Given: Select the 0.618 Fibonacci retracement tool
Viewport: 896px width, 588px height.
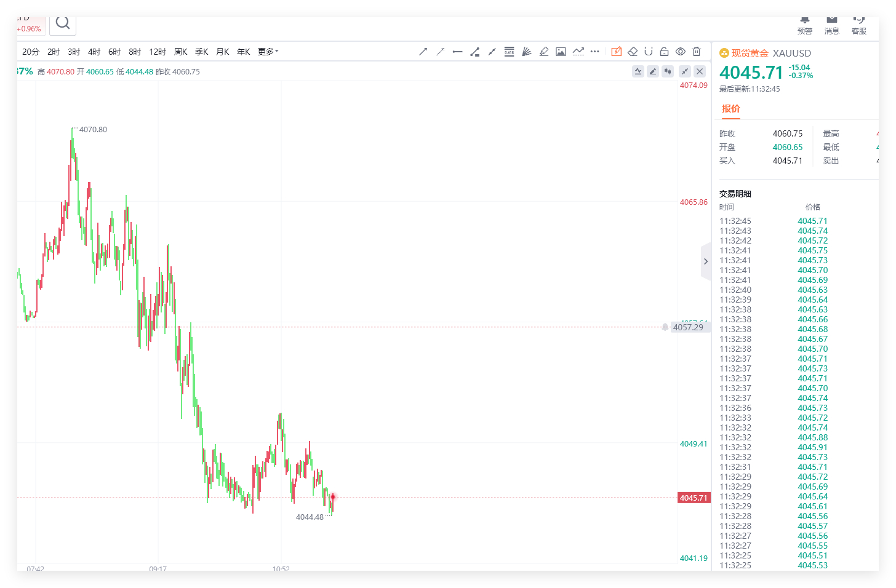Looking at the screenshot, I should pyautogui.click(x=509, y=52).
